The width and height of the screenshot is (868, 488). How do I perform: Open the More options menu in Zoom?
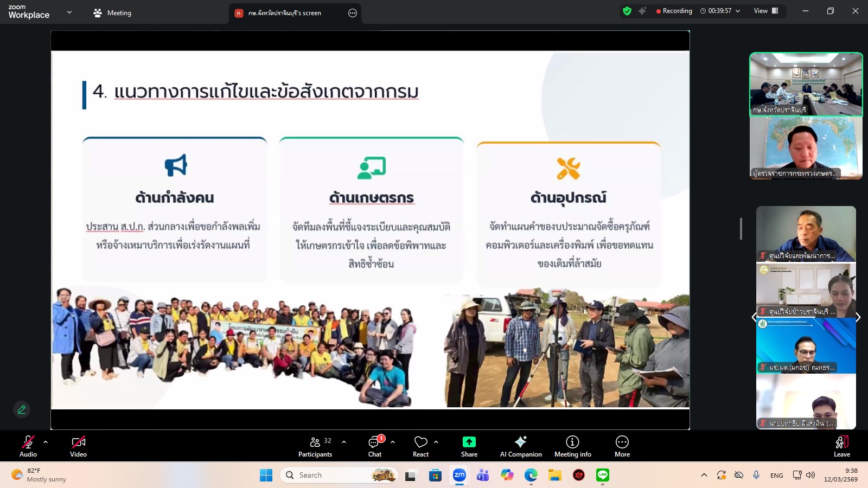pyautogui.click(x=622, y=446)
